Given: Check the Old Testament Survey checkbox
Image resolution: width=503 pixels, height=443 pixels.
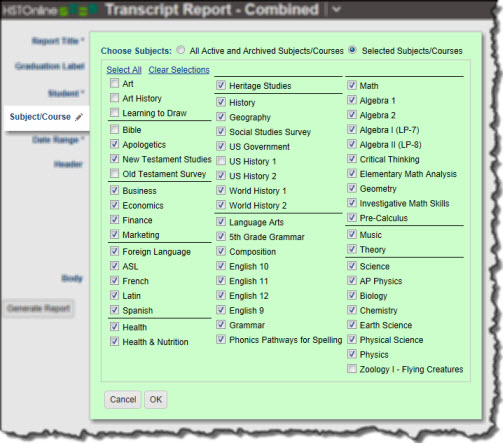Looking at the screenshot, I should [x=114, y=173].
